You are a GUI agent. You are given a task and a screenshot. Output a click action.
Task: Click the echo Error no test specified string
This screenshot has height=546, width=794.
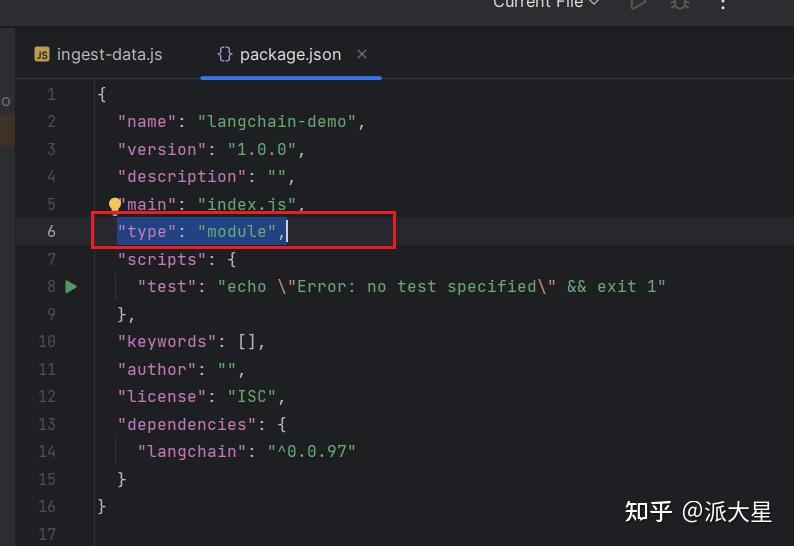(441, 287)
